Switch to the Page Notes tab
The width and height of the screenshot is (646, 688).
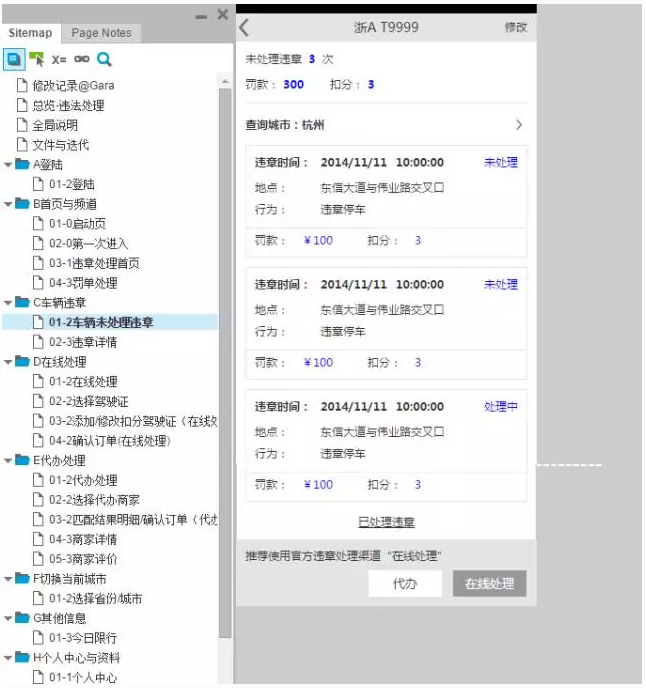tap(101, 33)
